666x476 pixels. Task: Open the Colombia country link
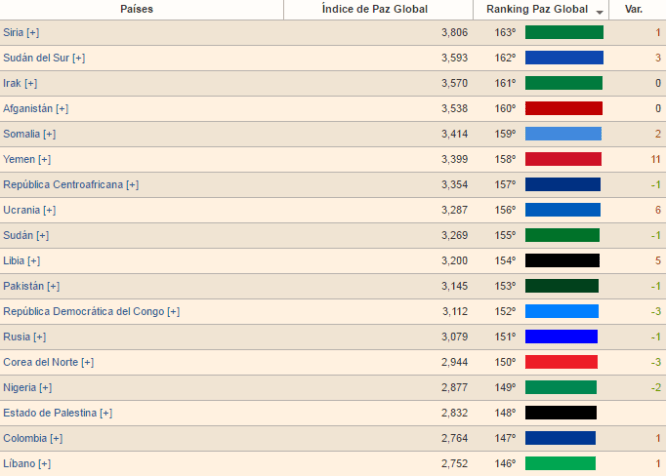coord(25,438)
